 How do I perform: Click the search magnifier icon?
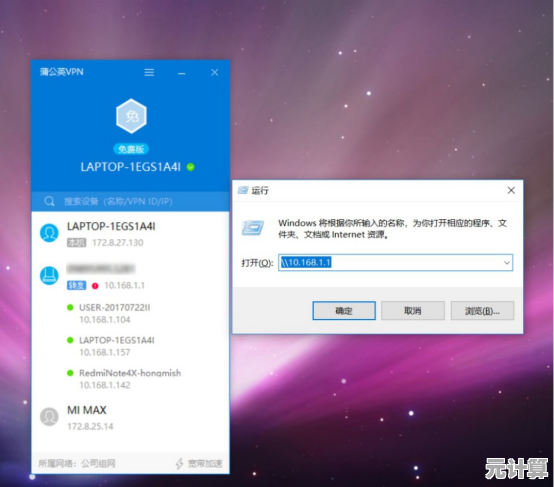[x=49, y=201]
